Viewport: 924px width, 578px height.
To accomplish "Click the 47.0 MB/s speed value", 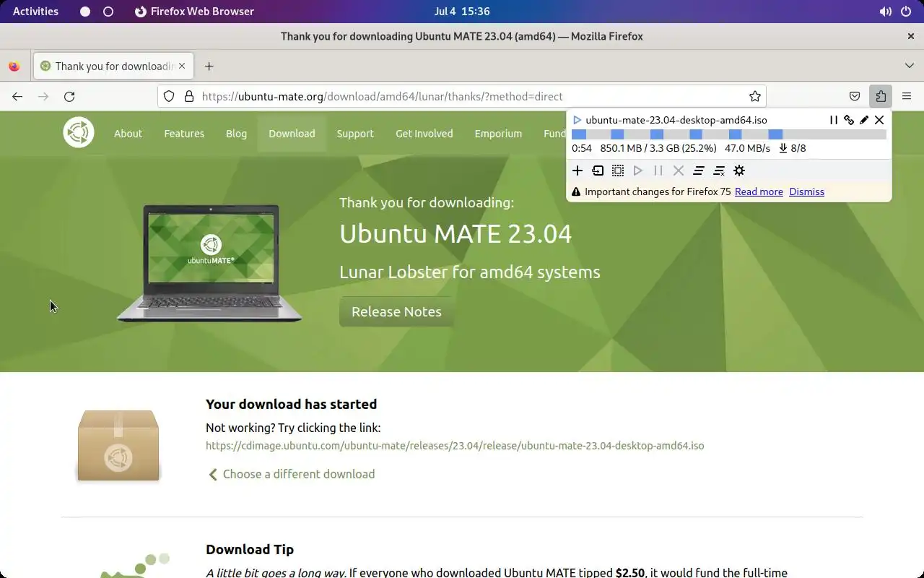I will [747, 148].
